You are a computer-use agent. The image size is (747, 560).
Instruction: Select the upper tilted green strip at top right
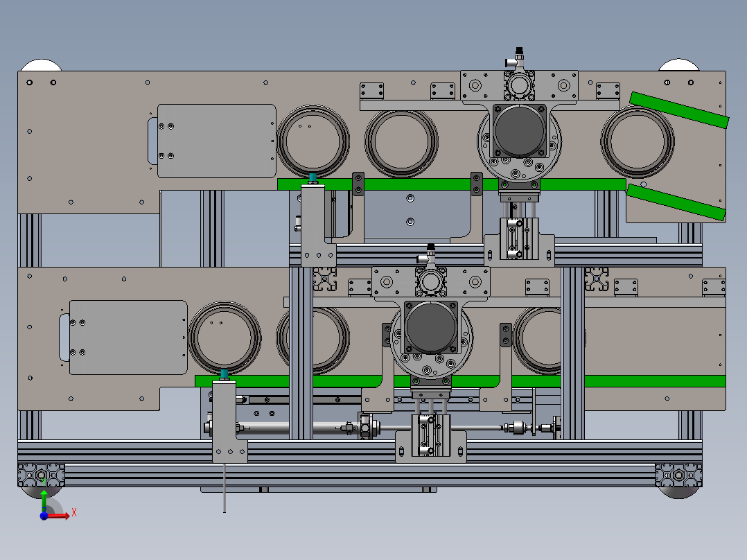(679, 110)
